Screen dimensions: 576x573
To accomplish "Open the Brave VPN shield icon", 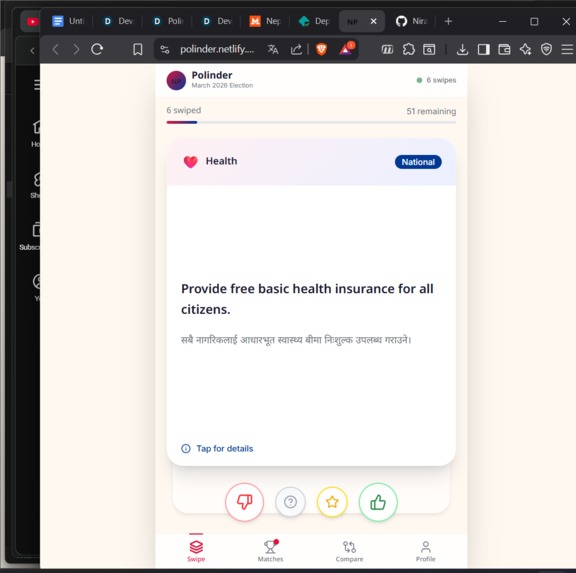I will point(546,49).
